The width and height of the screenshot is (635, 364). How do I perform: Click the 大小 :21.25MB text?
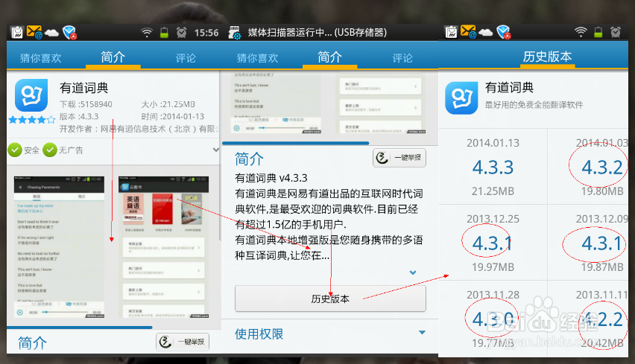[x=168, y=104]
